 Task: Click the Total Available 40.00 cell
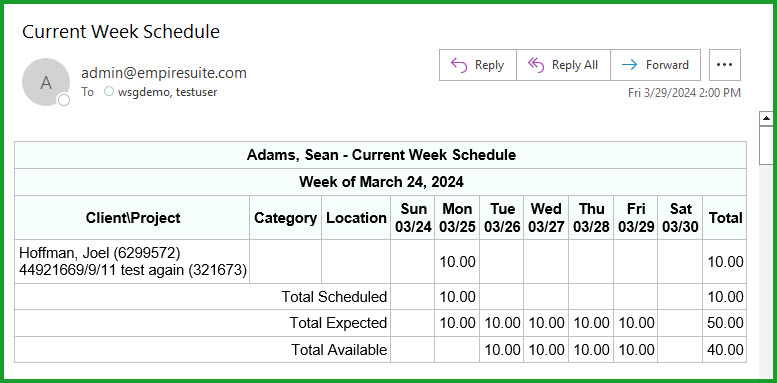tap(724, 350)
